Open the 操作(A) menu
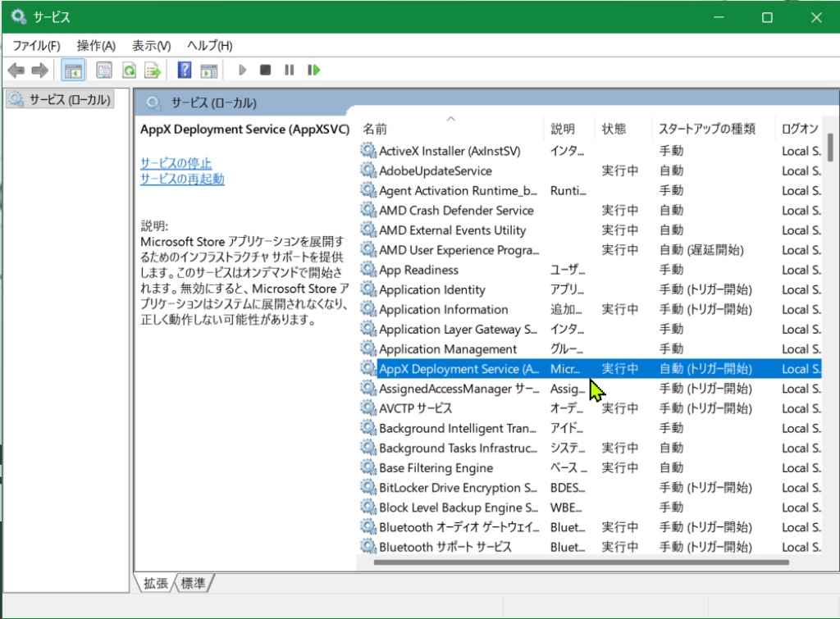 click(x=96, y=46)
